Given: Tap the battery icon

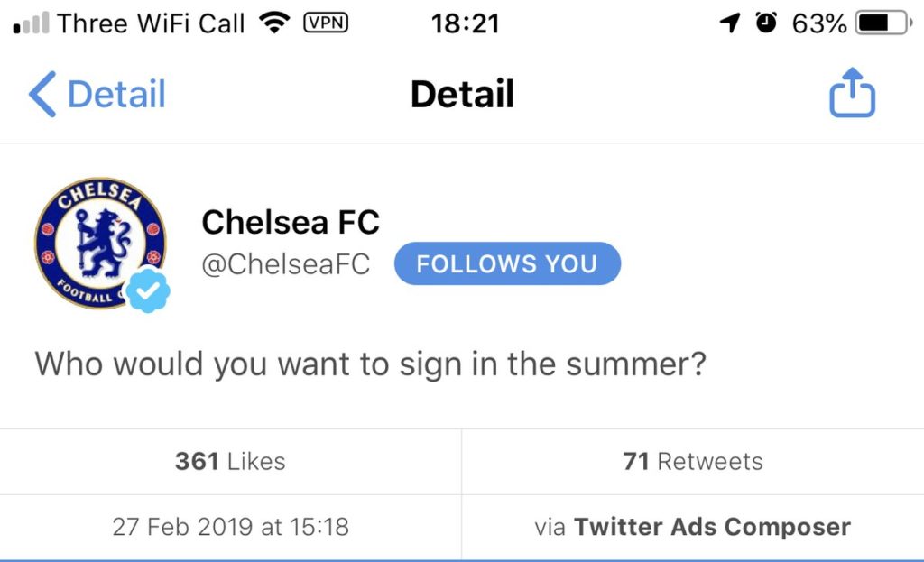Looking at the screenshot, I should [883, 23].
